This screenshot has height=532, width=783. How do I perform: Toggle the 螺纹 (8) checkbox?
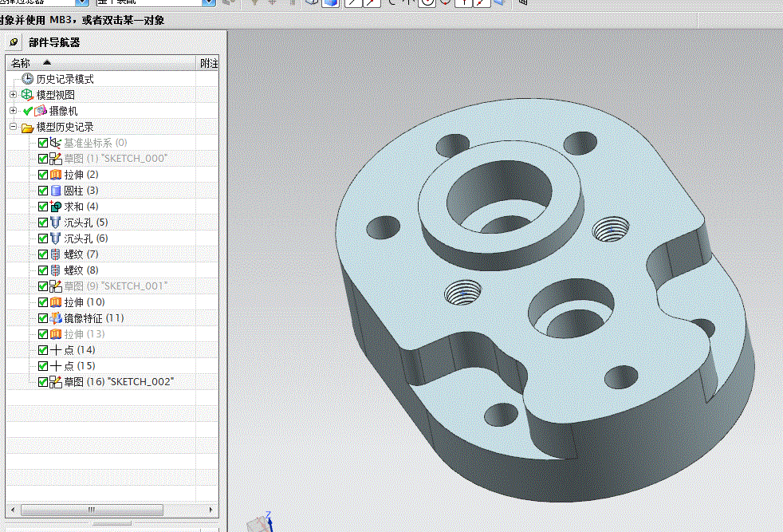click(43, 270)
